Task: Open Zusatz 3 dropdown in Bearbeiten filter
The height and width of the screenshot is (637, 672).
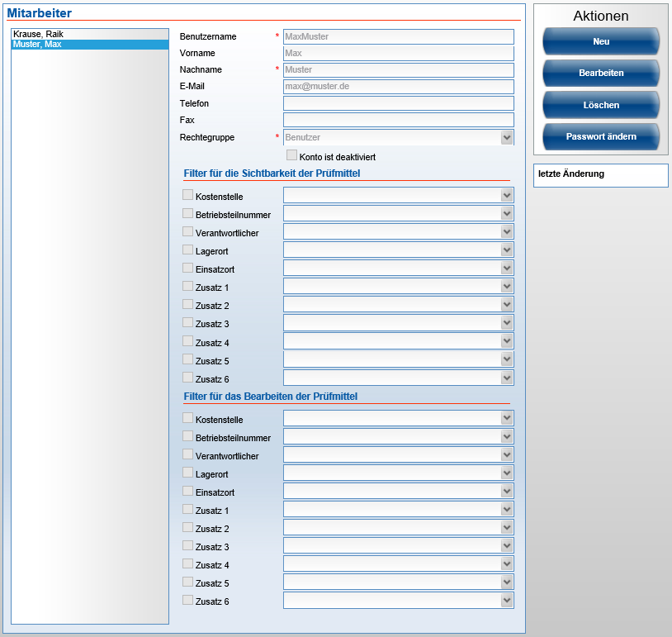Action: [399, 545]
